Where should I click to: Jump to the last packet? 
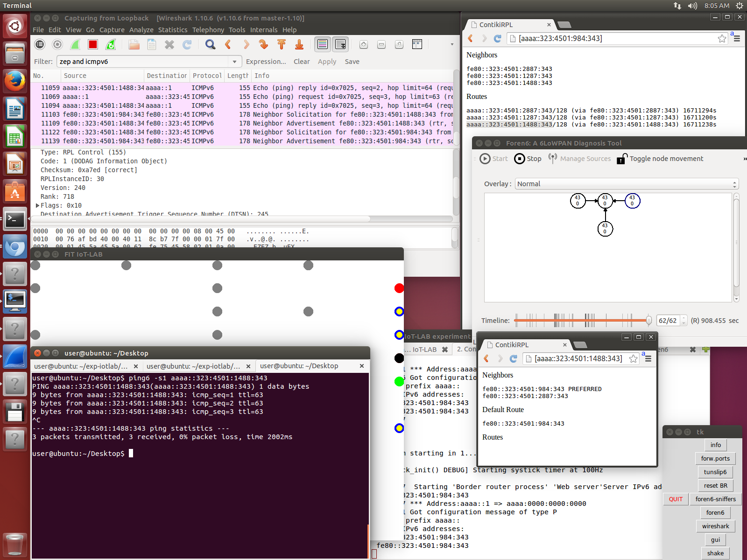(x=299, y=44)
